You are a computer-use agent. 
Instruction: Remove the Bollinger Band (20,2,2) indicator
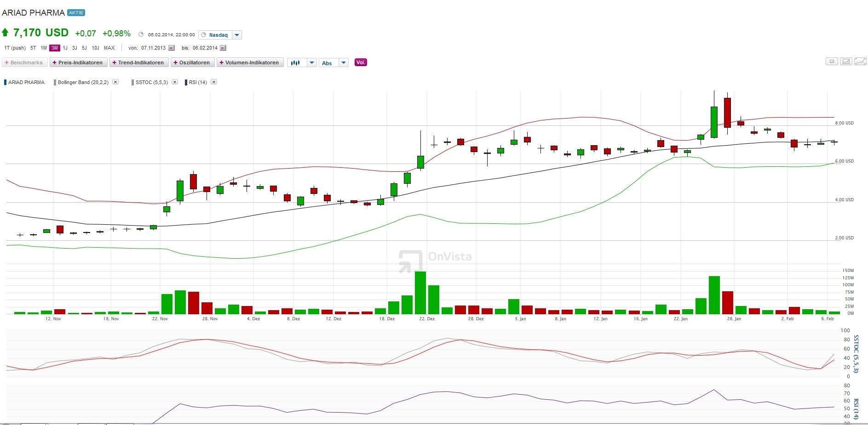tap(115, 82)
